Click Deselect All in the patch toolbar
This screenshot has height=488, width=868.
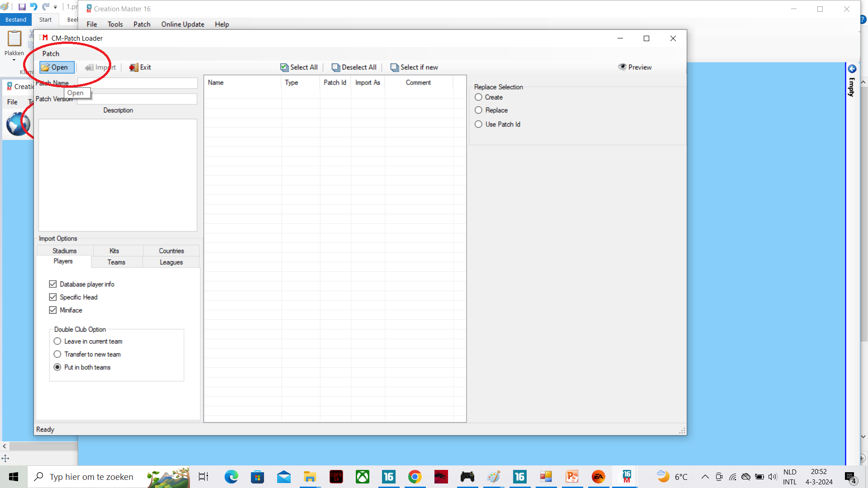click(x=354, y=67)
